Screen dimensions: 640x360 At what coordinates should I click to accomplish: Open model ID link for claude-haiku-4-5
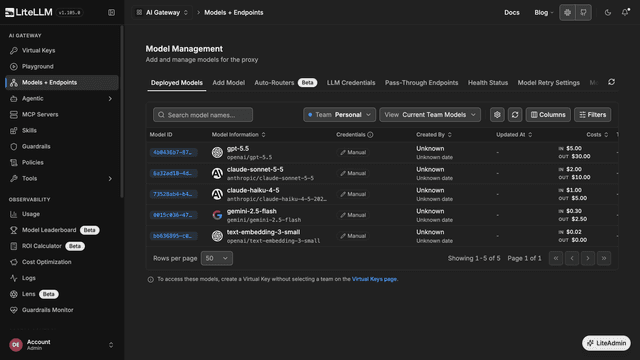point(173,194)
